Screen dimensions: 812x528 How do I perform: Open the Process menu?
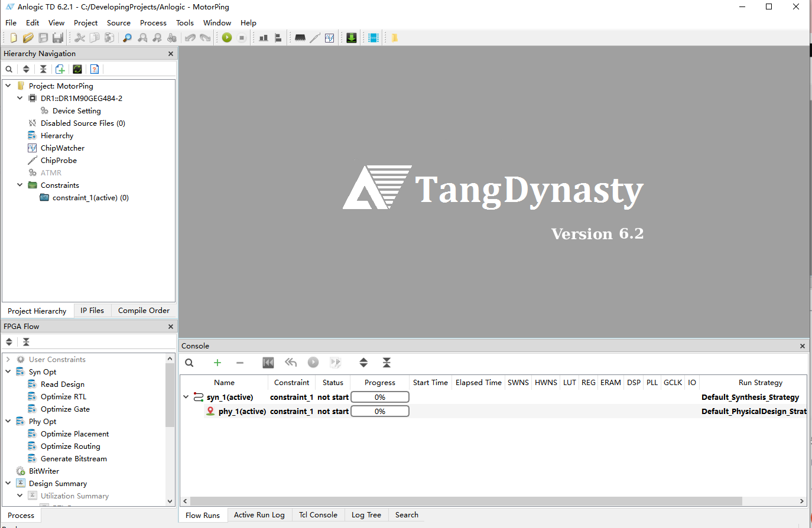pos(153,22)
